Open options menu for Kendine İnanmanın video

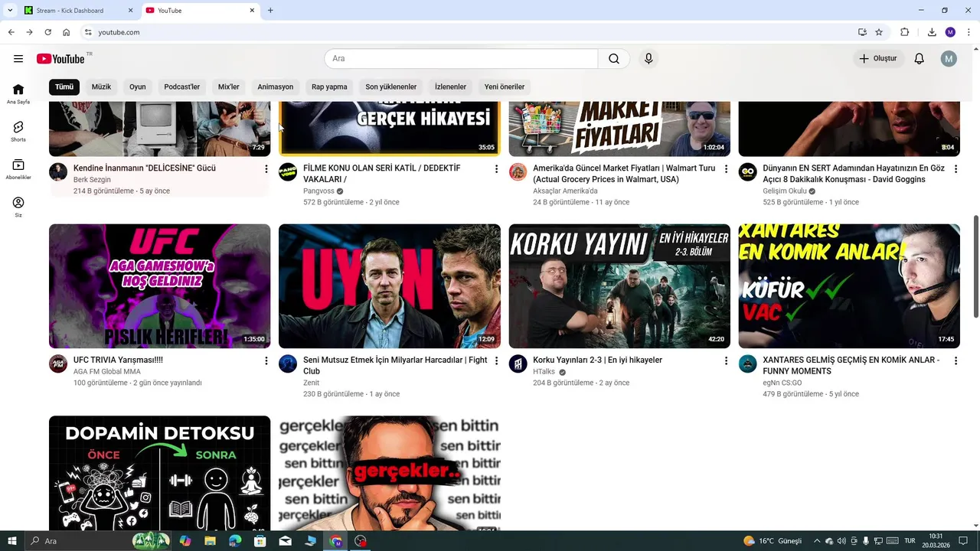pos(266,169)
